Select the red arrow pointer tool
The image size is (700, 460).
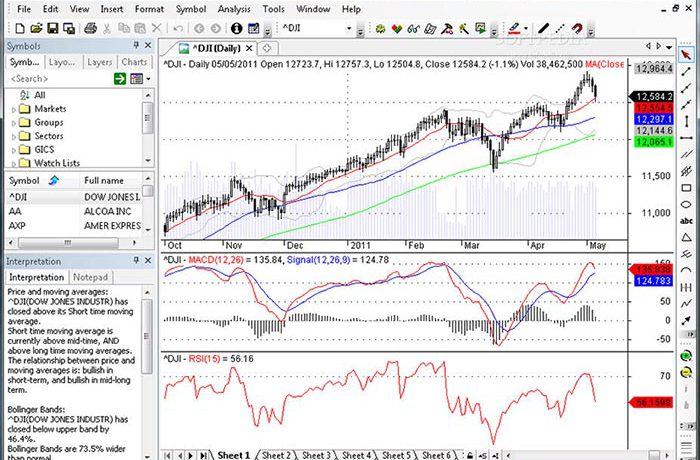[x=686, y=55]
